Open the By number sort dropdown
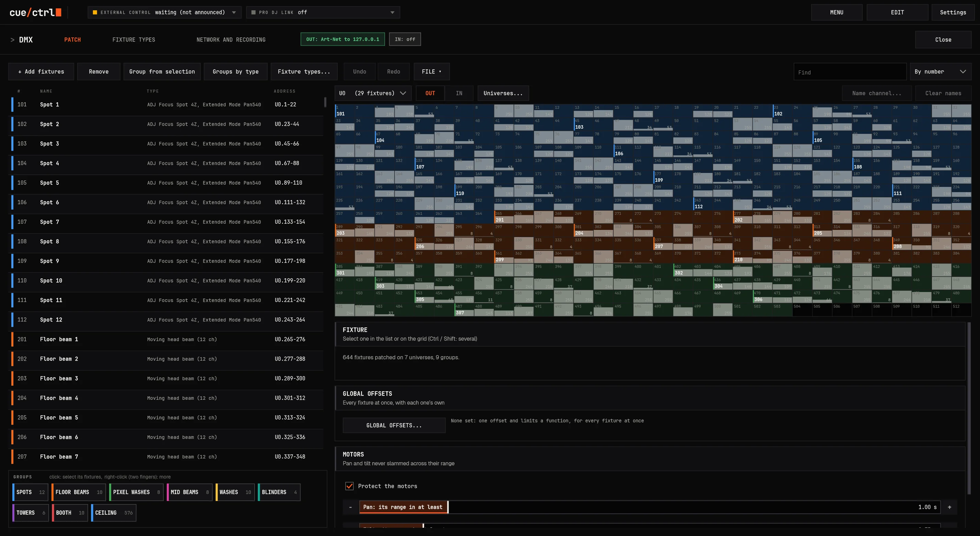 tap(941, 71)
